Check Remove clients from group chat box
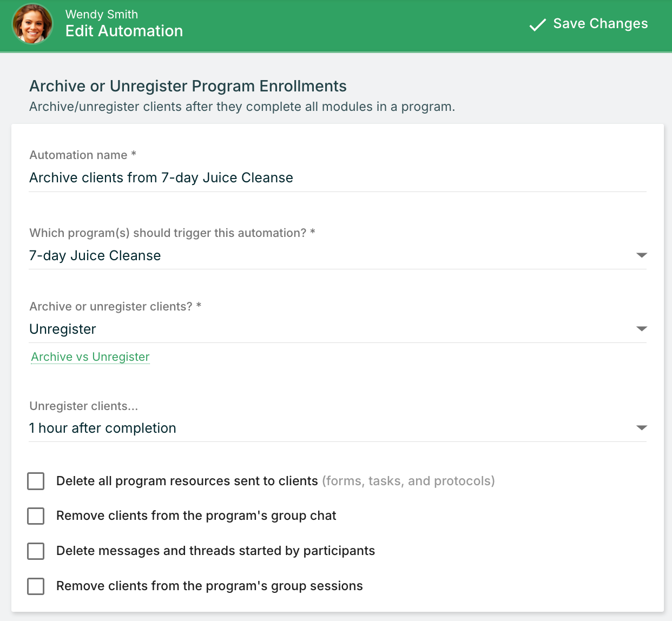 (x=36, y=516)
